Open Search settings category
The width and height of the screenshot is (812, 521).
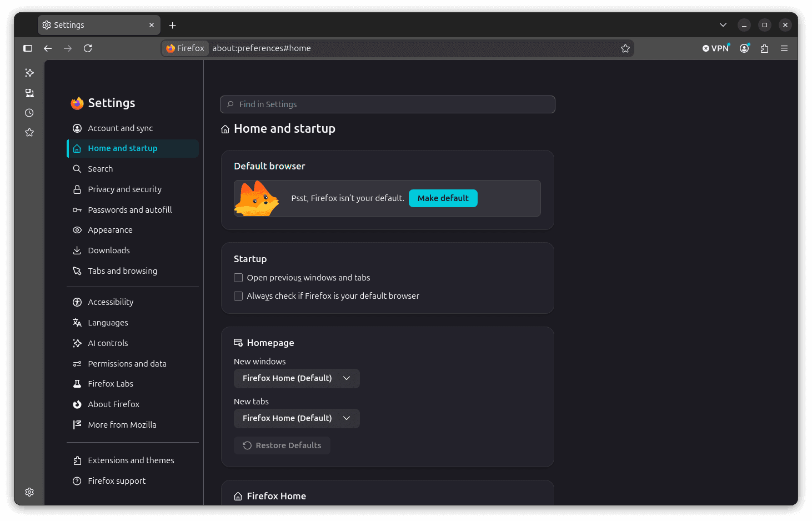pos(133,169)
